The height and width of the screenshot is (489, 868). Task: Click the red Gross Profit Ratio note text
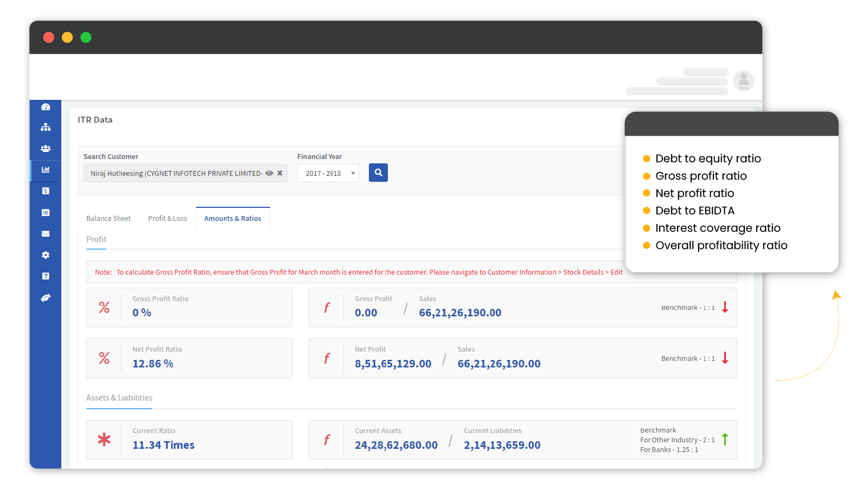click(359, 272)
